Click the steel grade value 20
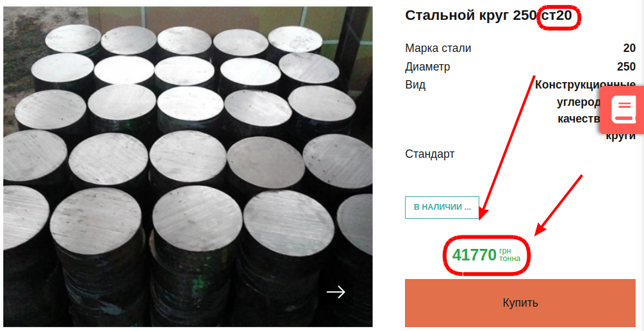 pyautogui.click(x=629, y=48)
